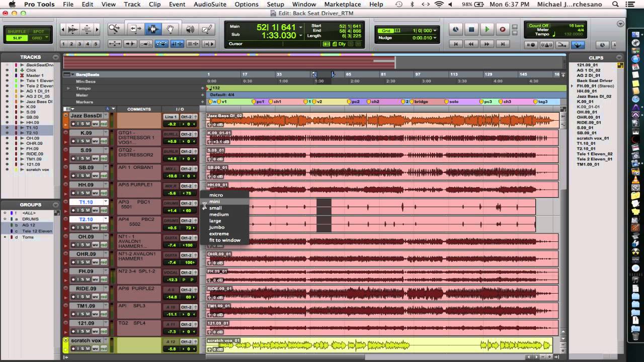Select the Zoomer tool

(x=114, y=29)
